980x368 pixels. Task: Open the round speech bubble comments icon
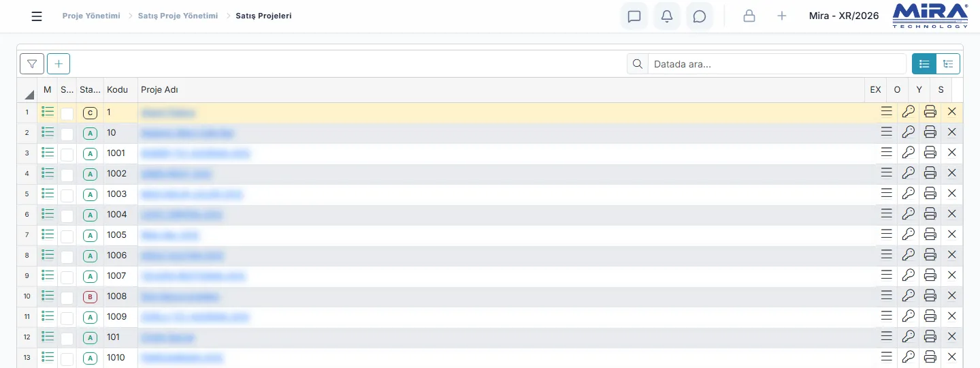click(x=700, y=16)
